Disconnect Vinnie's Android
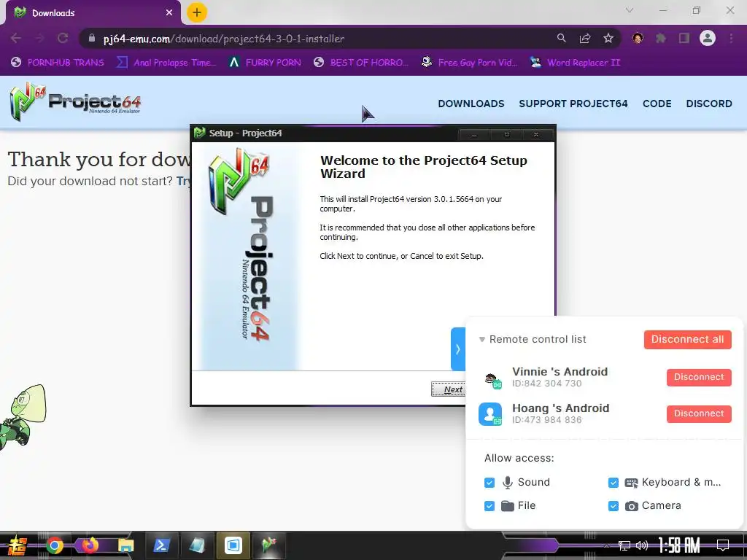Viewport: 747px width, 560px height. pyautogui.click(x=699, y=377)
